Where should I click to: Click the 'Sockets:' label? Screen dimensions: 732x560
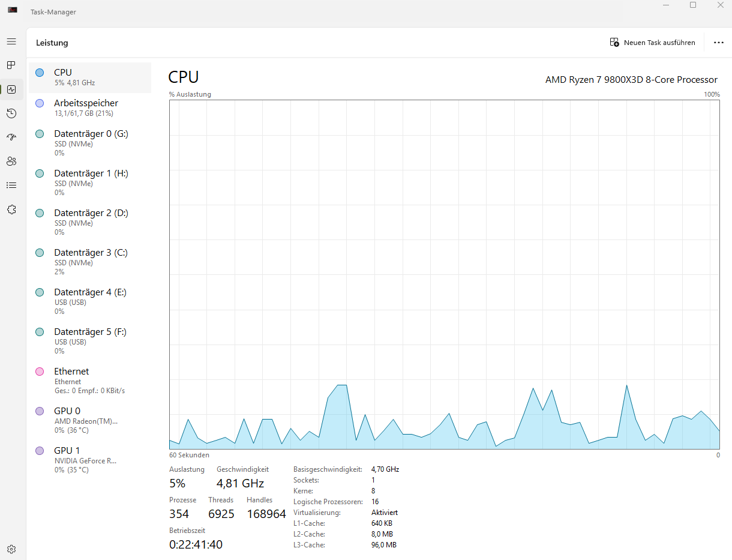tap(306, 480)
